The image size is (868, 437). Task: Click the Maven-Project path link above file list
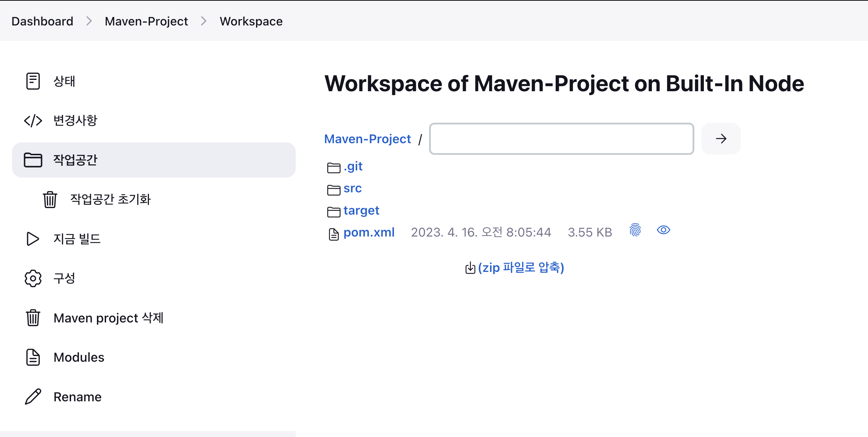pyautogui.click(x=368, y=139)
